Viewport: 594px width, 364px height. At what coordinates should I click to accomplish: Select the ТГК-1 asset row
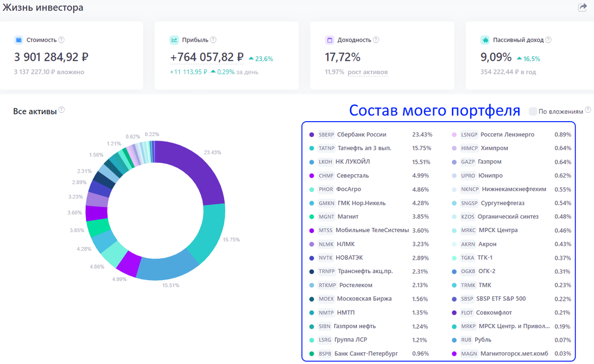click(x=511, y=258)
